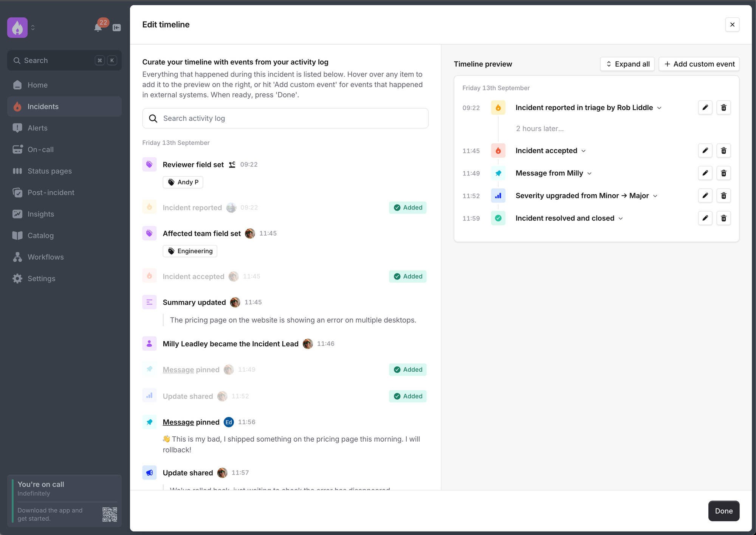Delete the 'Message from Milly' timeline event
Image resolution: width=756 pixels, height=535 pixels.
pos(723,173)
